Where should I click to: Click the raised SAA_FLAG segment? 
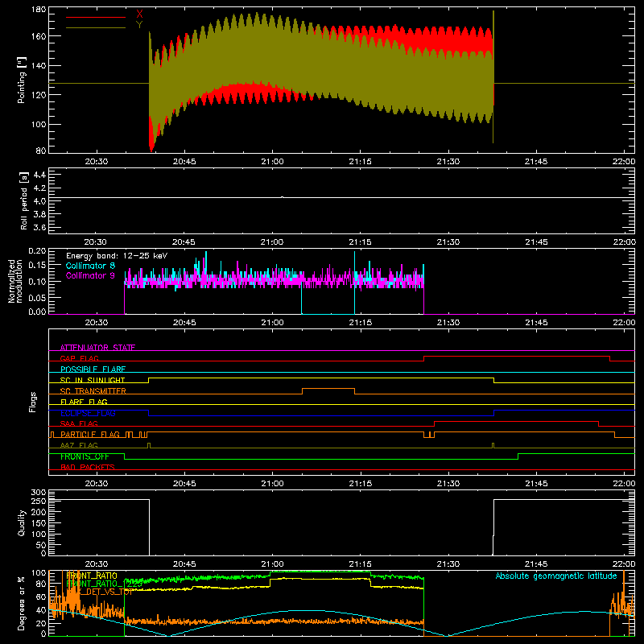(516, 421)
